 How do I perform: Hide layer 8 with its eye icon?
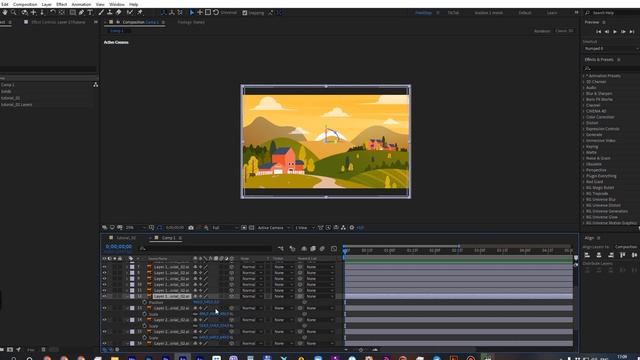pos(104,273)
